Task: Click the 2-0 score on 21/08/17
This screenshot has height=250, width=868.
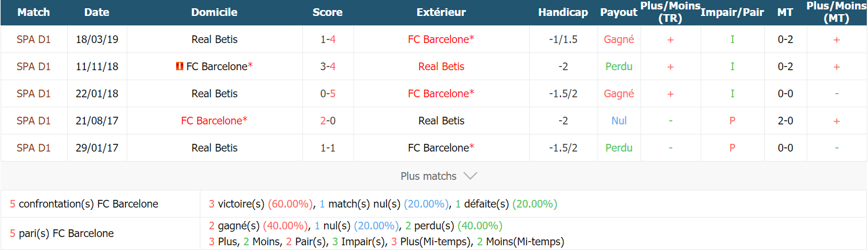Action: tap(328, 121)
